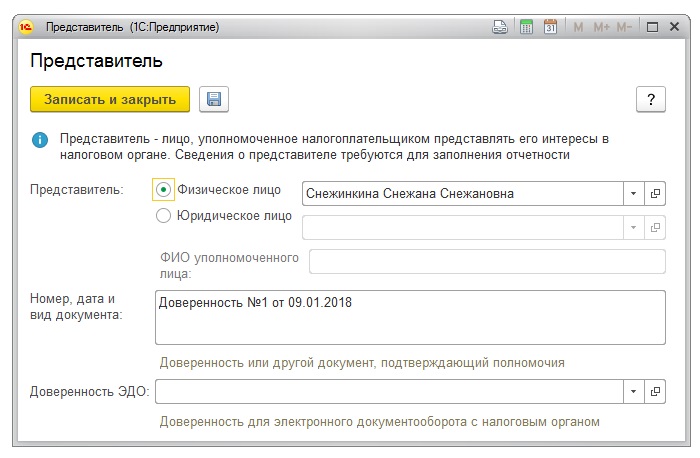Screen dimensions: 700x458
Task: Click the print icon in title bar
Action: click(500, 27)
